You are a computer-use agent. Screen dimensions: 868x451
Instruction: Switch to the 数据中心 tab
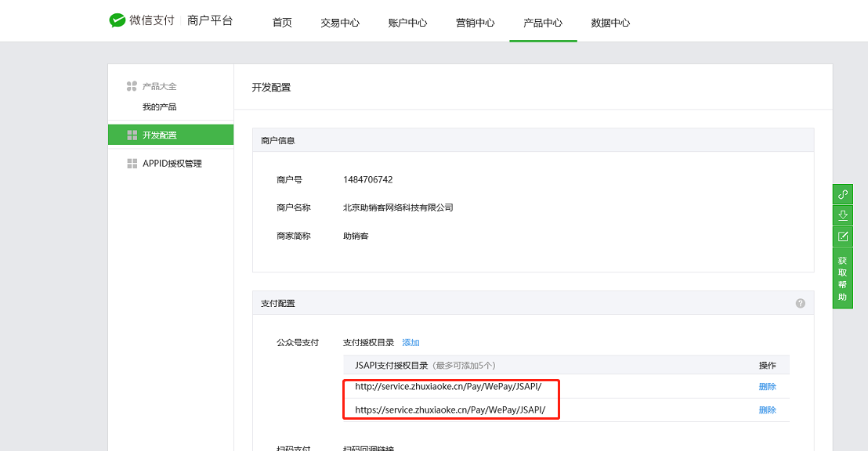click(609, 23)
